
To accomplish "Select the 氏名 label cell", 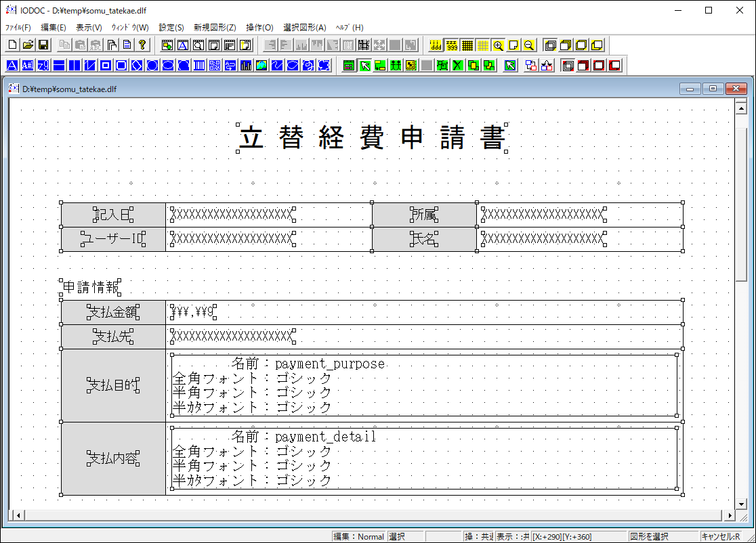I will pos(424,239).
